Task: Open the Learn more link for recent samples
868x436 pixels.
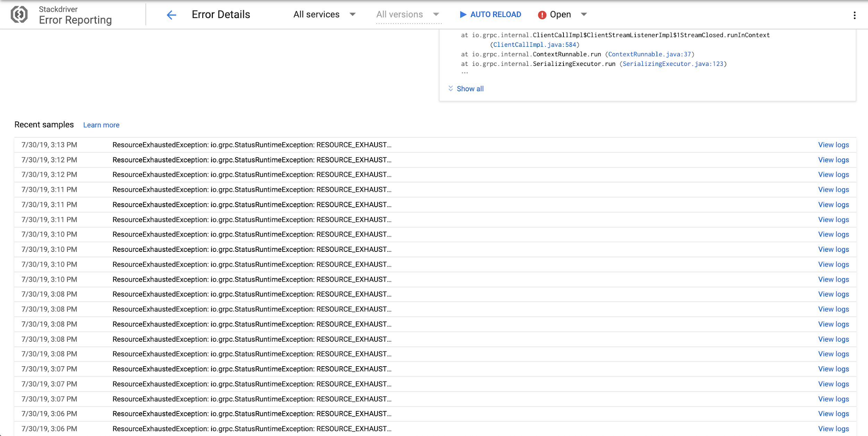Action: point(101,125)
